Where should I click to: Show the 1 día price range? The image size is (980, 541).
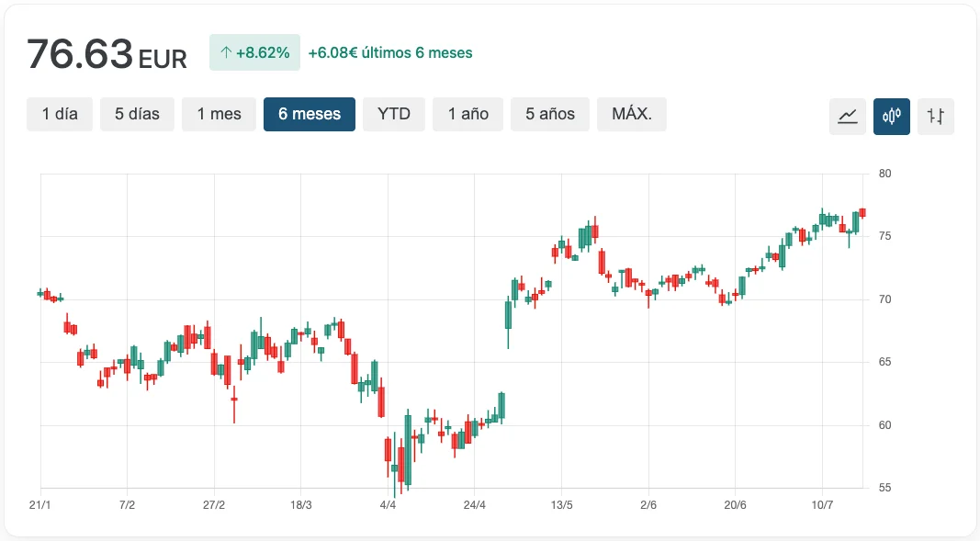(x=60, y=115)
